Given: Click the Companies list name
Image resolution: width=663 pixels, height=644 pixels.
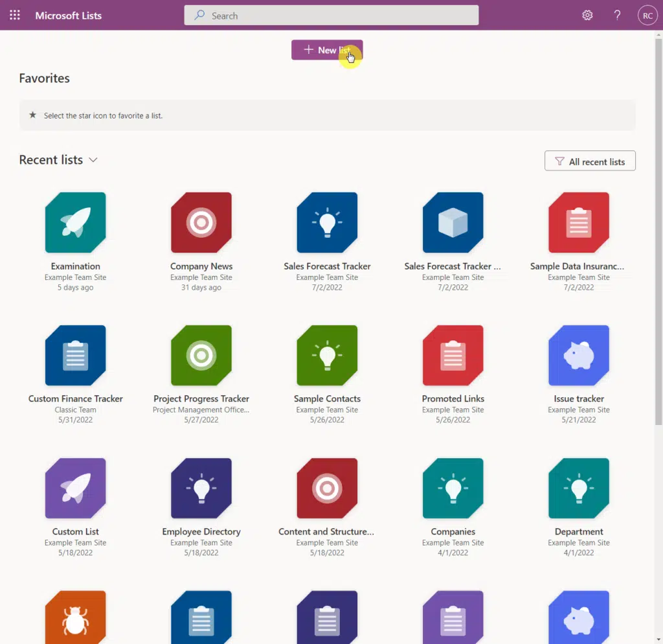Looking at the screenshot, I should click(453, 531).
